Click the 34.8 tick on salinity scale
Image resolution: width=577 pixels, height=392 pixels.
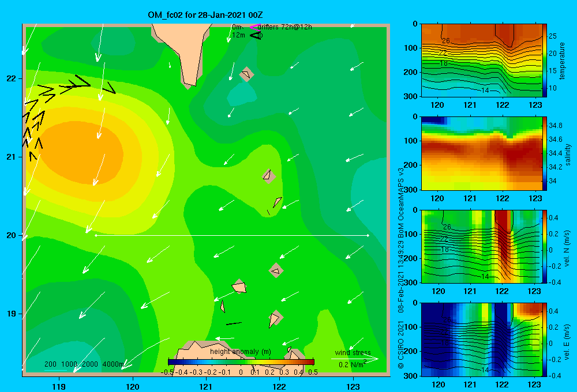555,126
